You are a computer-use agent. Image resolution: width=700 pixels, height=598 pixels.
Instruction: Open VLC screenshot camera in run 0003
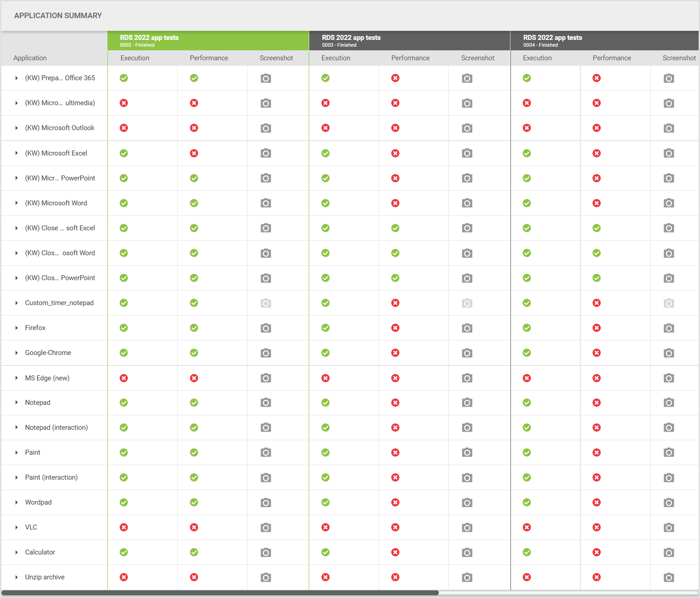pos(467,527)
